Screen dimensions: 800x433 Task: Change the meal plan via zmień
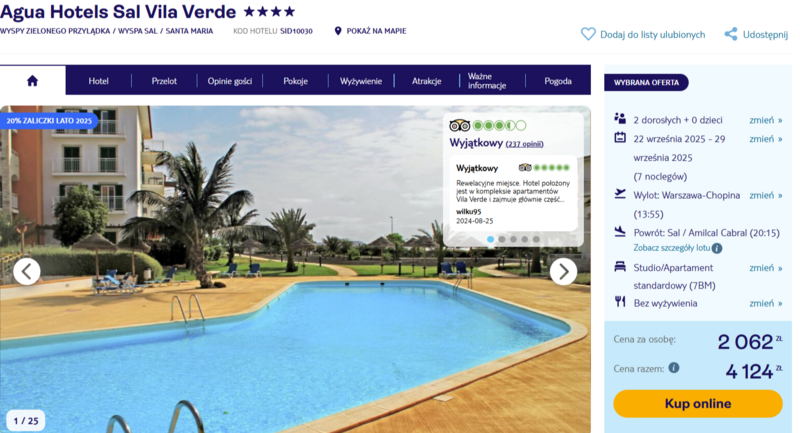pyautogui.click(x=765, y=303)
